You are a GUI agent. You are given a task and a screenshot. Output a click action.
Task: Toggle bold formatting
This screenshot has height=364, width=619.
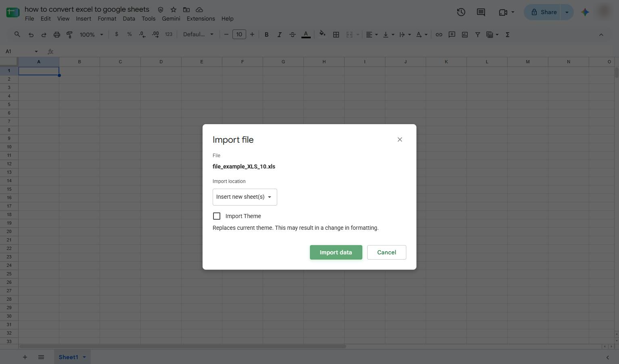(266, 35)
